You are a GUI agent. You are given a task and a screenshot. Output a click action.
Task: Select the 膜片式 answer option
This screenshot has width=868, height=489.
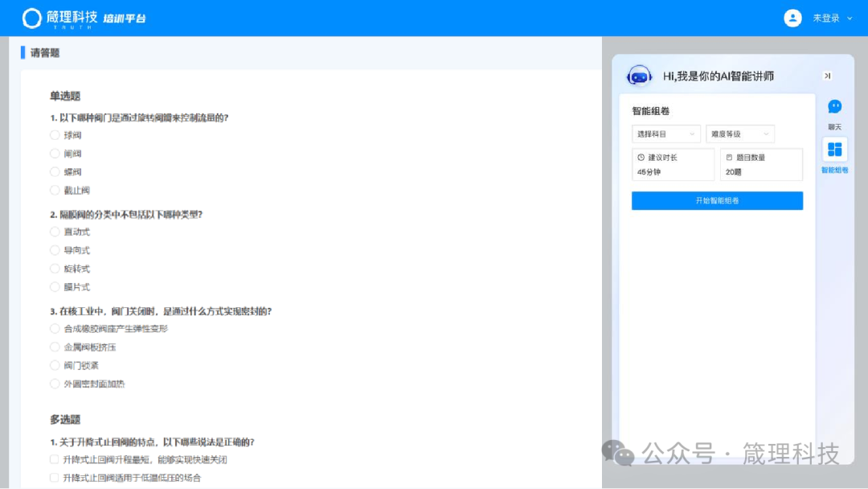coord(55,287)
